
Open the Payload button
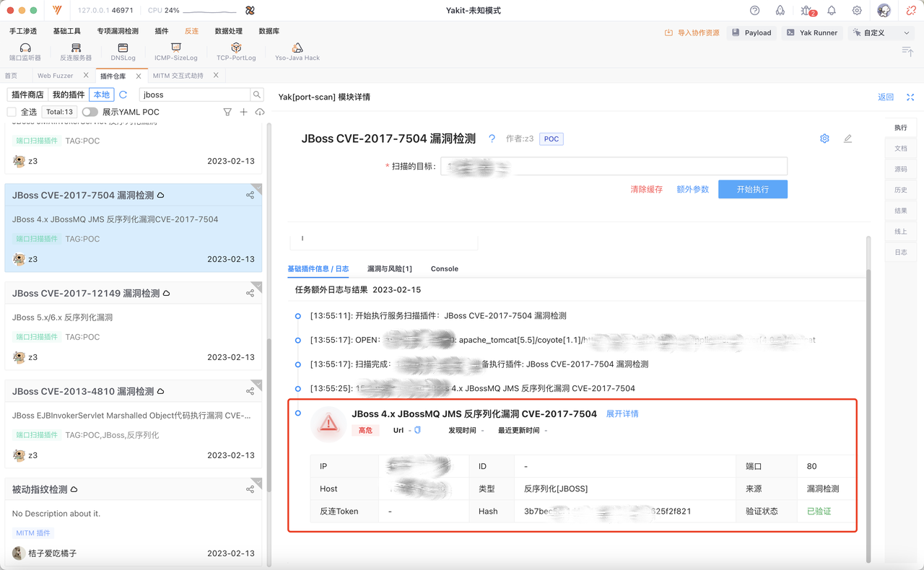click(x=751, y=32)
